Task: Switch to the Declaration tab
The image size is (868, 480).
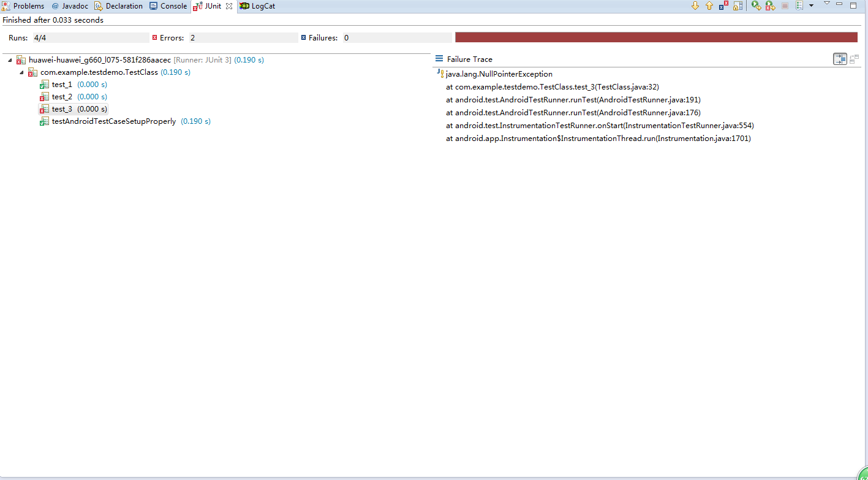Action: pos(118,6)
